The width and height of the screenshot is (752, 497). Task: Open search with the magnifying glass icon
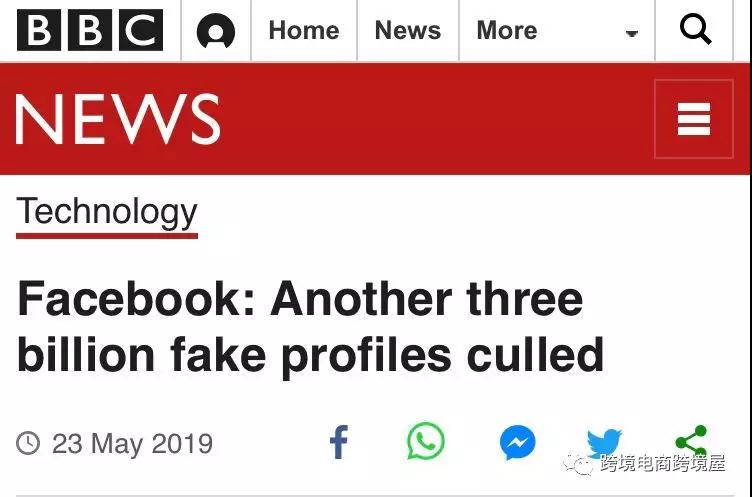point(695,31)
